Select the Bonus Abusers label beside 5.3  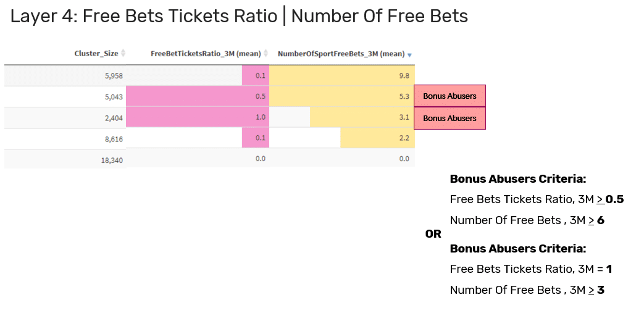[x=450, y=96]
